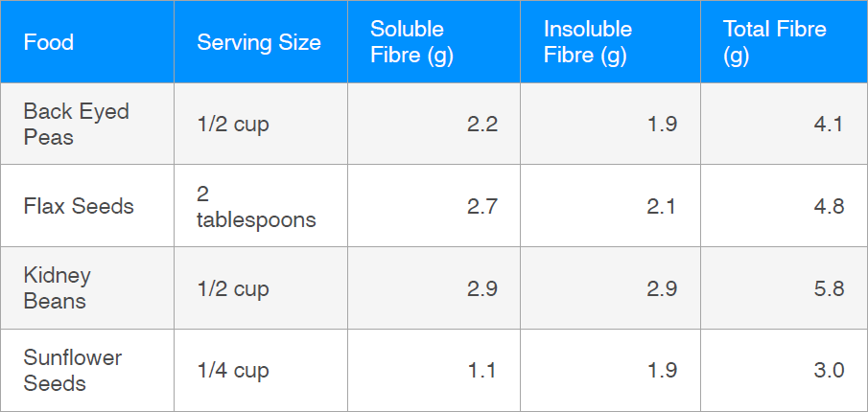
Task: Click the 1/4 cup serving cell
Action: point(261,370)
